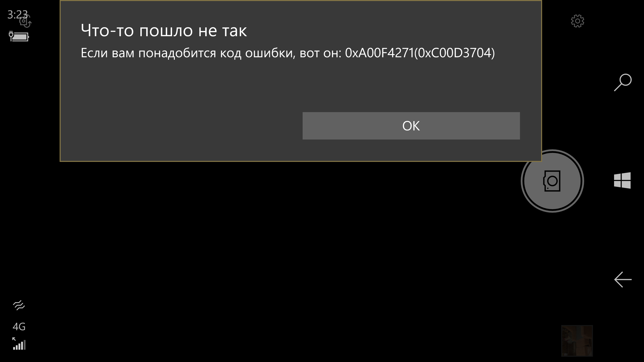Screen dimensions: 644x362
Task: Tap the Windows Start logo button
Action: (x=622, y=180)
